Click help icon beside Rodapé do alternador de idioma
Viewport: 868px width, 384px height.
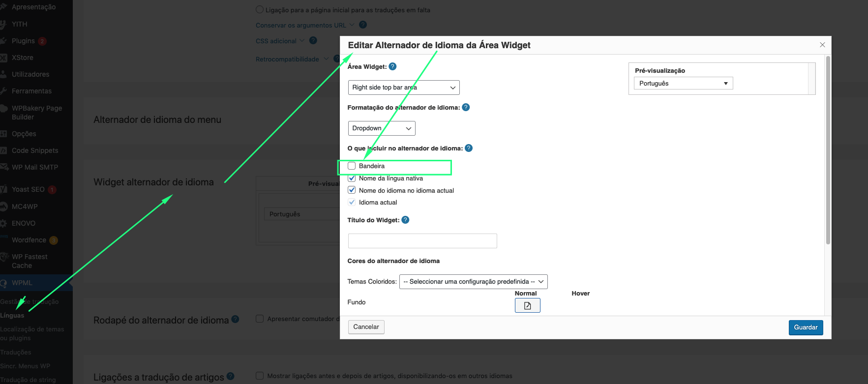click(x=235, y=319)
